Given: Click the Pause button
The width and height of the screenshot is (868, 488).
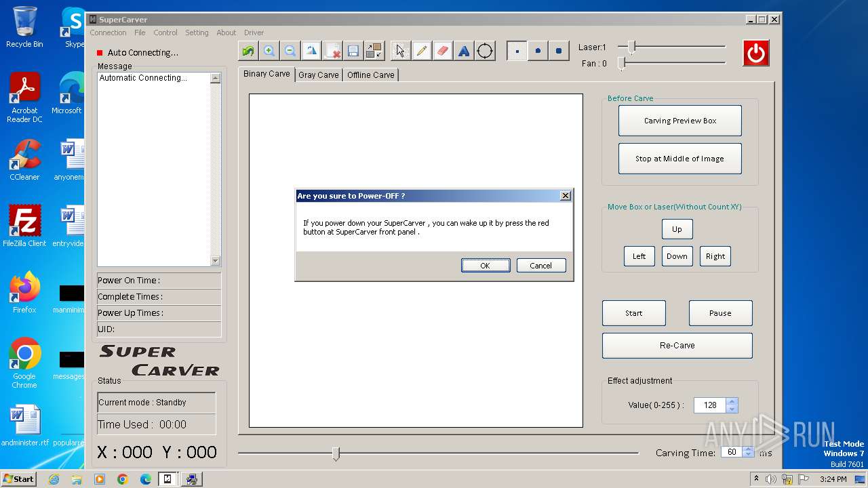Looking at the screenshot, I should coord(720,313).
